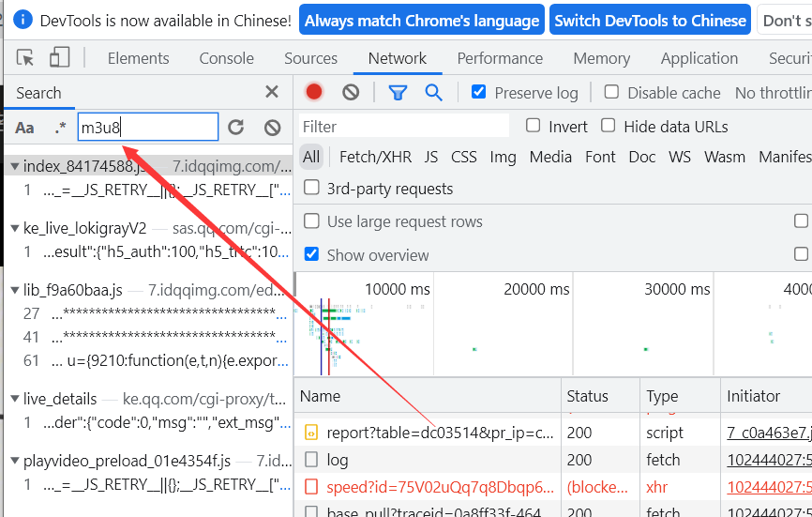Uncheck Preserve log
The height and width of the screenshot is (517, 812).
[478, 92]
